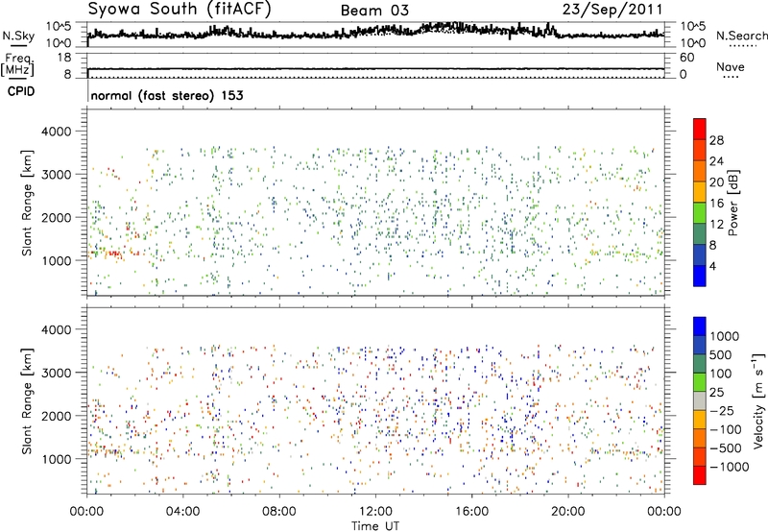
Task: Click the 'Time UT' axis title
Action: tap(375, 526)
